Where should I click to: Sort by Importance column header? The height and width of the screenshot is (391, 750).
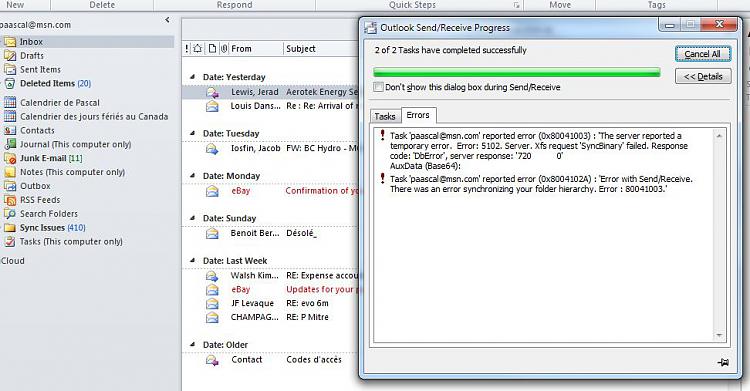coord(187,48)
